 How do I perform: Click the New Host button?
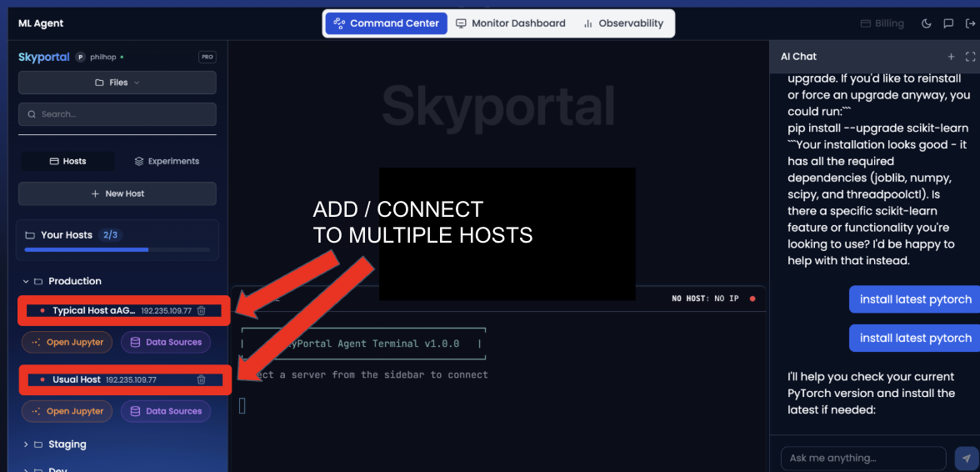coord(117,193)
